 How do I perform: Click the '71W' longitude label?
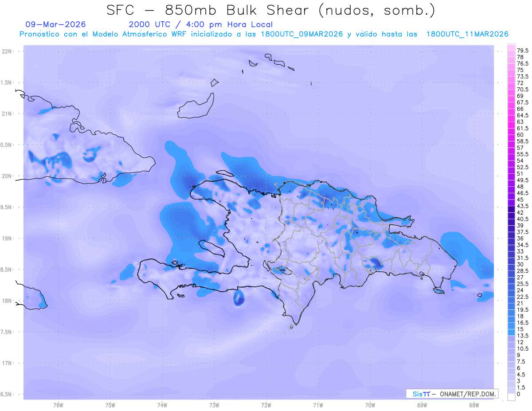click(x=318, y=405)
